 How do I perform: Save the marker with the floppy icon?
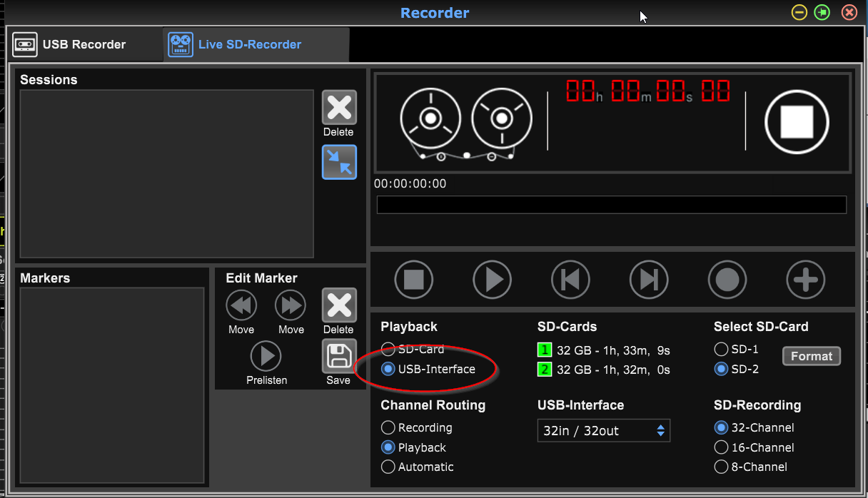pos(339,356)
